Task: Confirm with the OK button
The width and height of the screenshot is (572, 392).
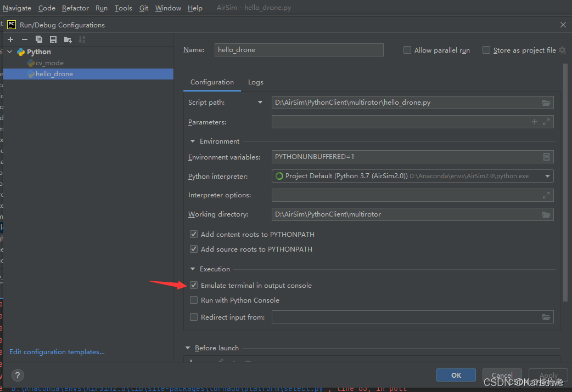Action: pos(456,375)
